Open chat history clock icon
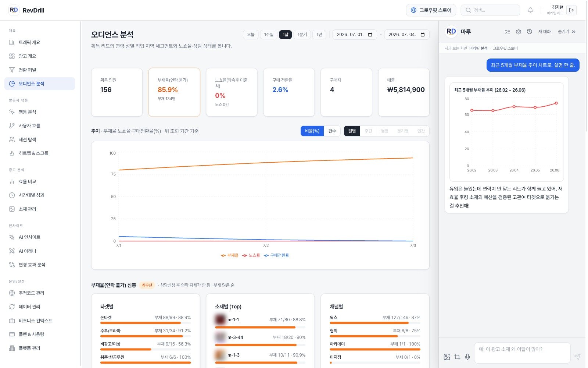588x368 pixels. click(x=530, y=32)
